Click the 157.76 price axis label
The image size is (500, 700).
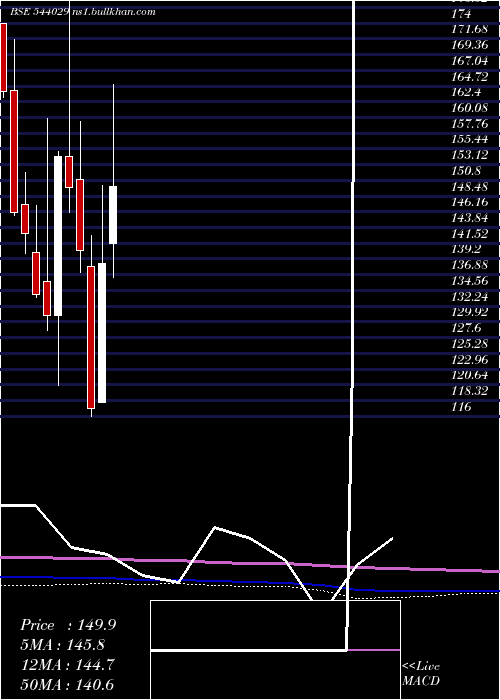pyautogui.click(x=470, y=124)
